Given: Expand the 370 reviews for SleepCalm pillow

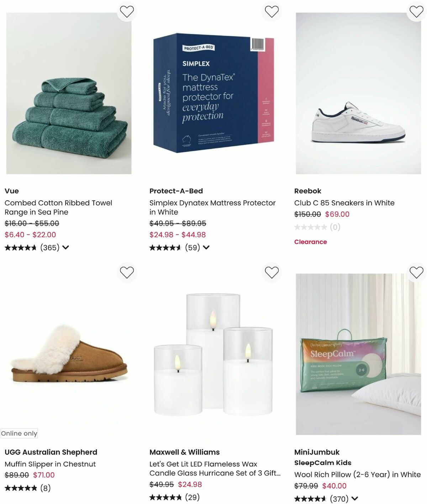Looking at the screenshot, I should pos(354,498).
